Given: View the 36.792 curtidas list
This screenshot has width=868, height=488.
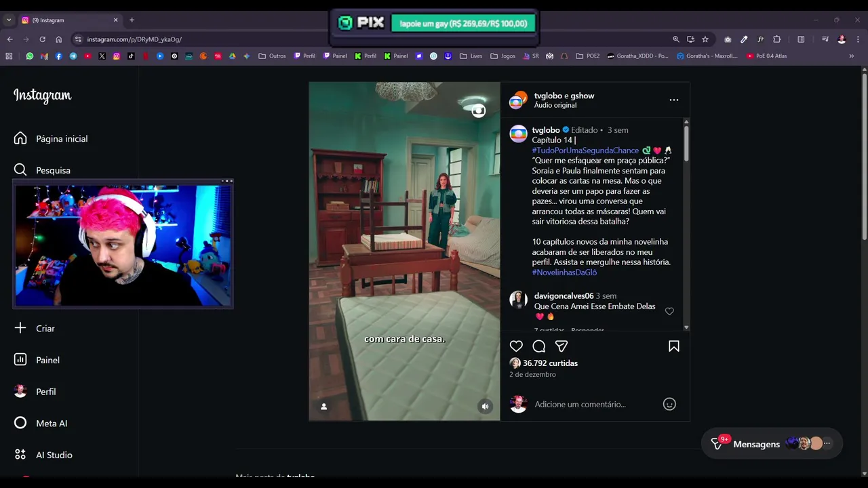Looking at the screenshot, I should (550, 363).
